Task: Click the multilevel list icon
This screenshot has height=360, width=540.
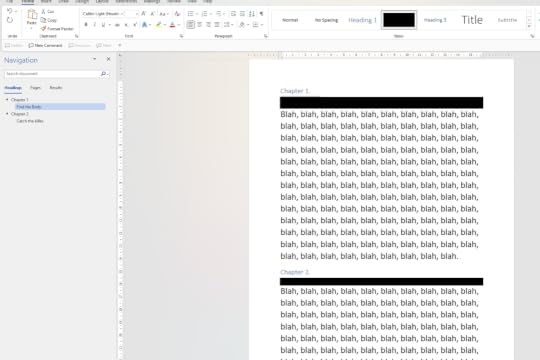Action: click(218, 14)
